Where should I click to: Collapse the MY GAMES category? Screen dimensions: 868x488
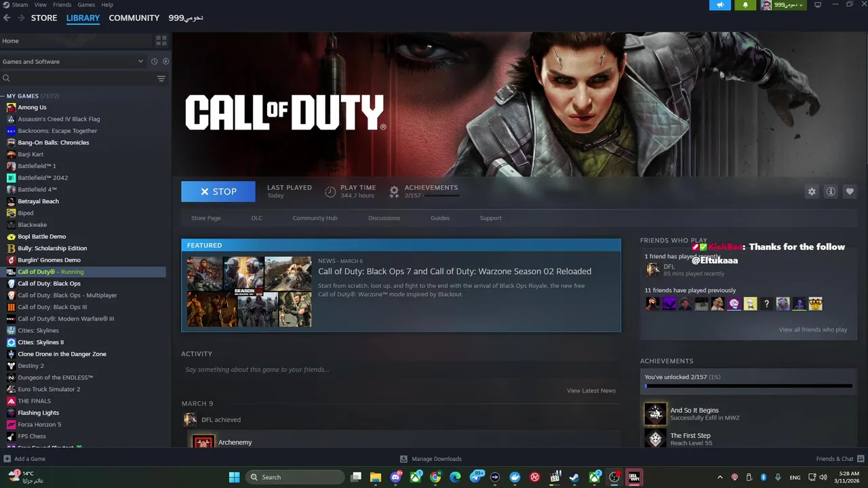pyautogui.click(x=3, y=96)
